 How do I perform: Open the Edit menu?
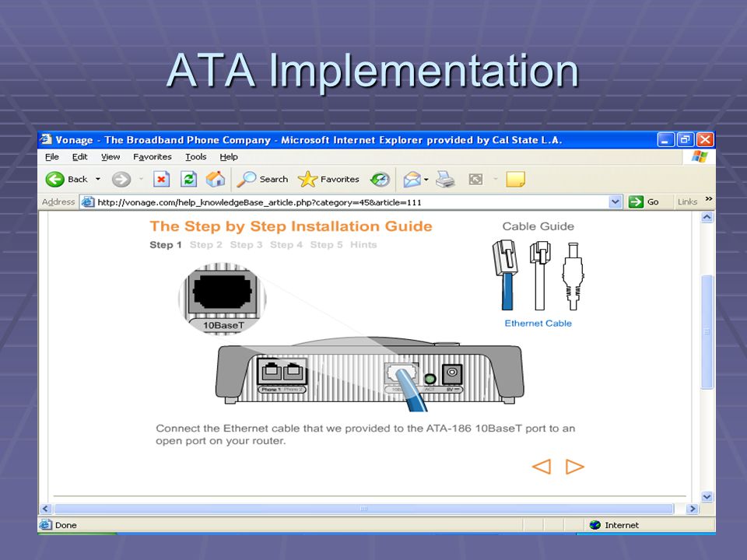(79, 156)
